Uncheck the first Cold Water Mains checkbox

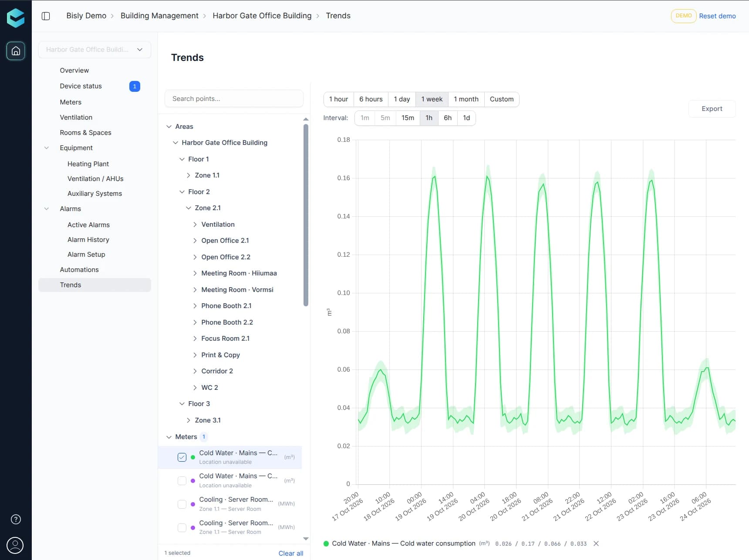click(x=182, y=457)
